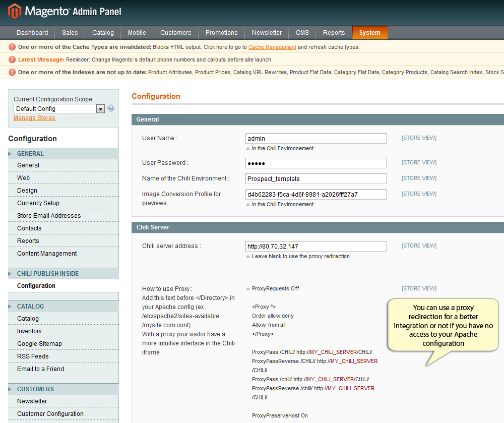
Task: Open the Sales menu
Action: click(x=70, y=32)
